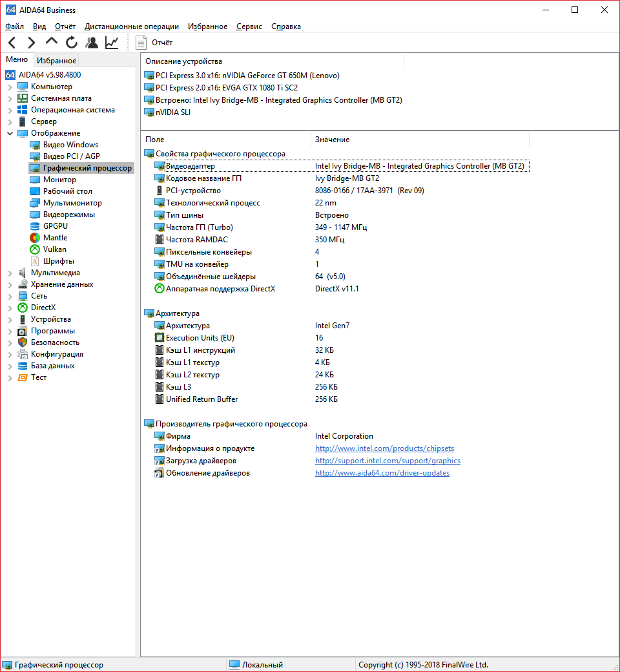620x672 pixels.
Task: Expand the Компьютер tree node
Action: tap(10, 87)
